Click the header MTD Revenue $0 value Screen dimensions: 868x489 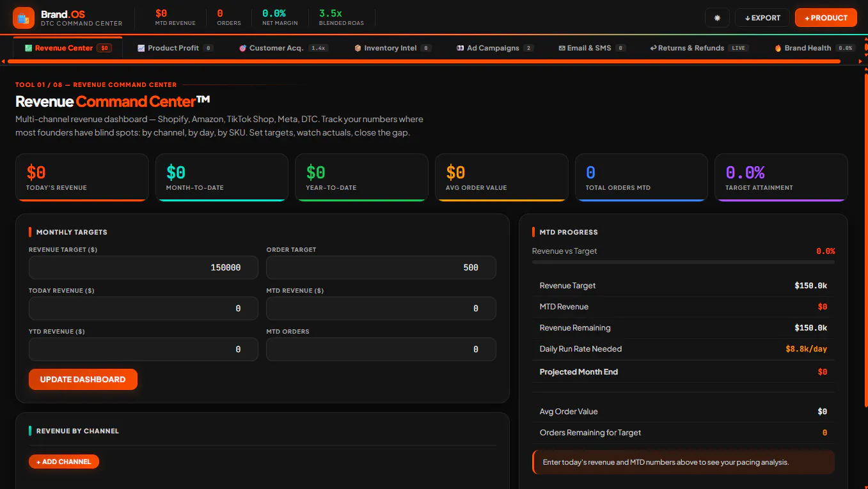161,13
